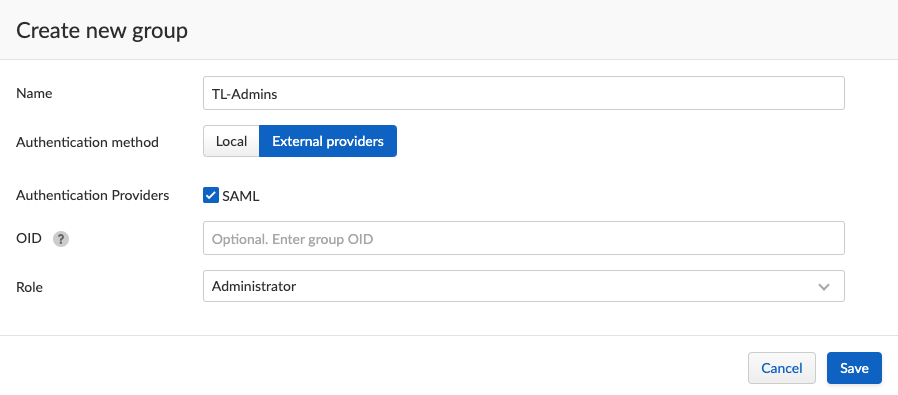Click the blue checkmark beside SAML
Viewport: 898px width, 395px height.
(x=211, y=196)
